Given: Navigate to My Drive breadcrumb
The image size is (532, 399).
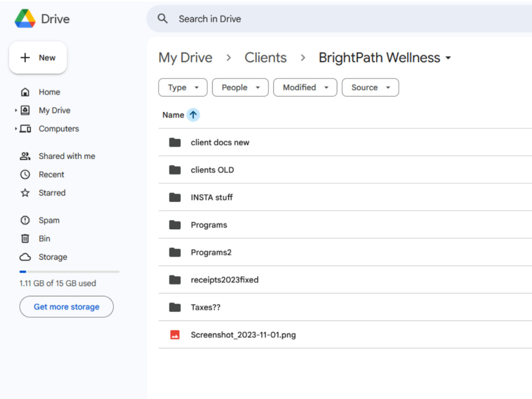Looking at the screenshot, I should tap(185, 57).
